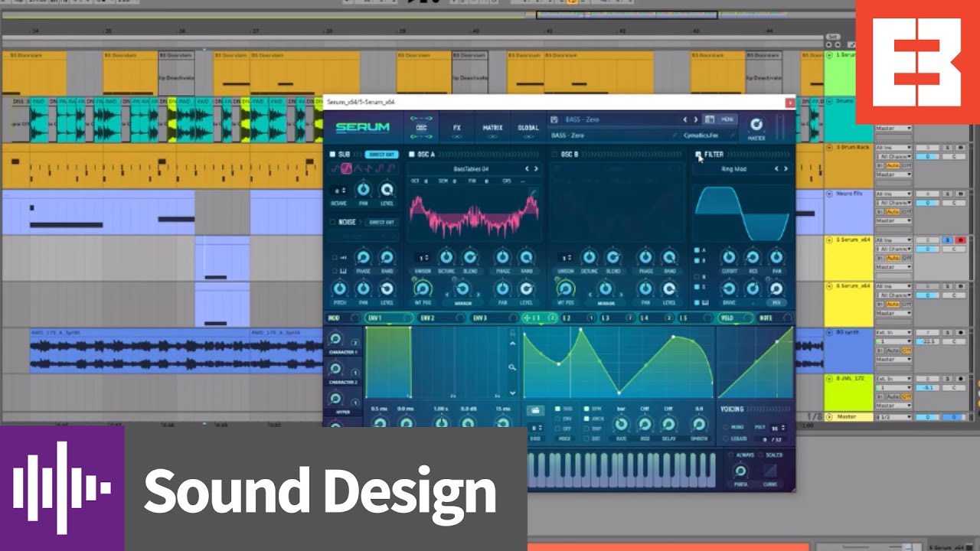Image resolution: width=980 pixels, height=551 pixels.
Task: Select previous filter type arrow
Action: pyautogui.click(x=776, y=168)
